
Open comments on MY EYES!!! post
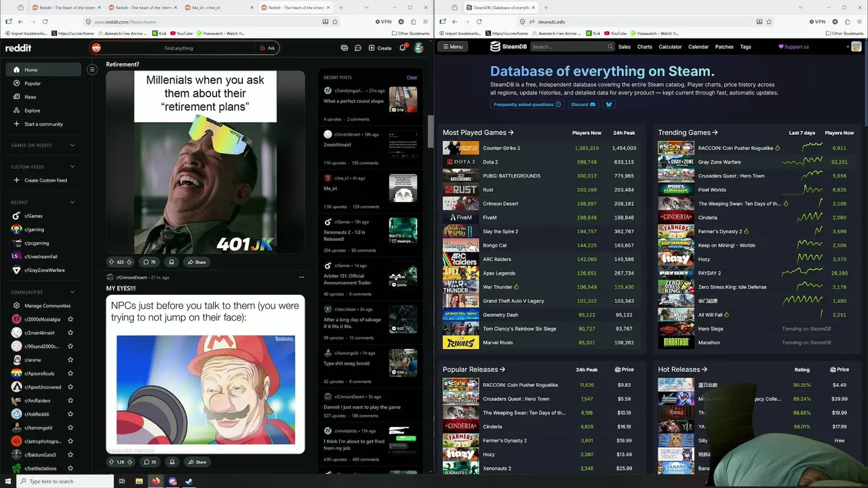(149, 462)
